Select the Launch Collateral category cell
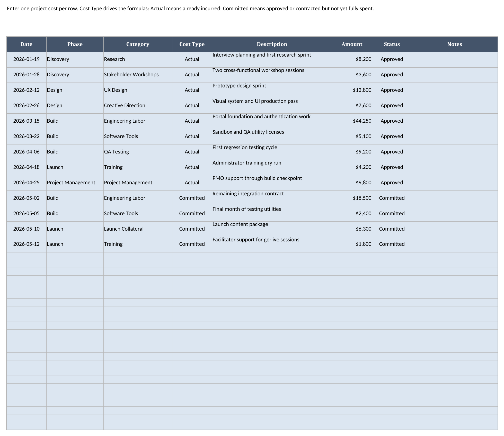504x436 pixels. coord(138,229)
